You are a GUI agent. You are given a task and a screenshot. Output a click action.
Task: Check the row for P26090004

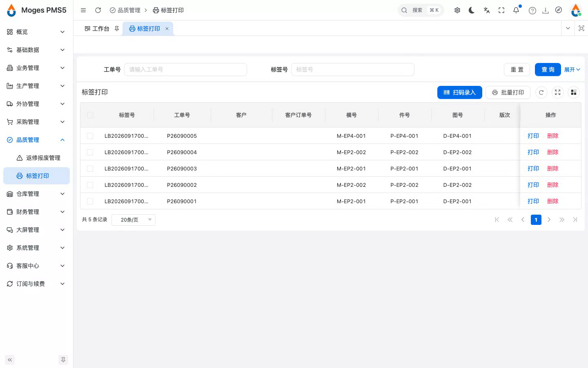point(90,152)
